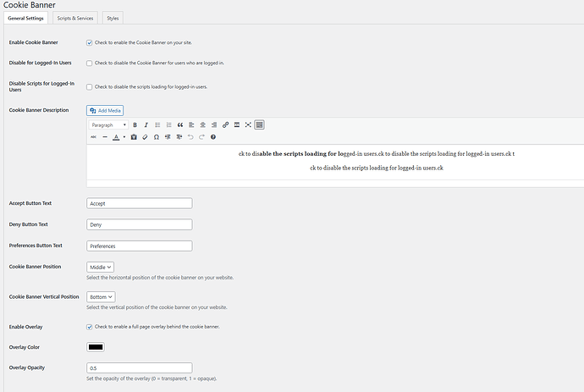Screen dimensions: 584x392
Task: Click inside the description editor text area
Action: (x=335, y=162)
